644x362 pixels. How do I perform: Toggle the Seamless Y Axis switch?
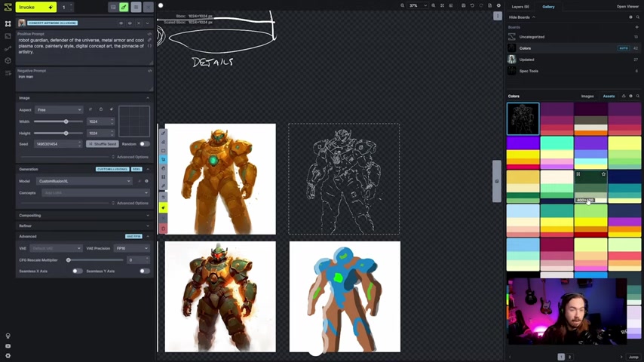pos(144,271)
